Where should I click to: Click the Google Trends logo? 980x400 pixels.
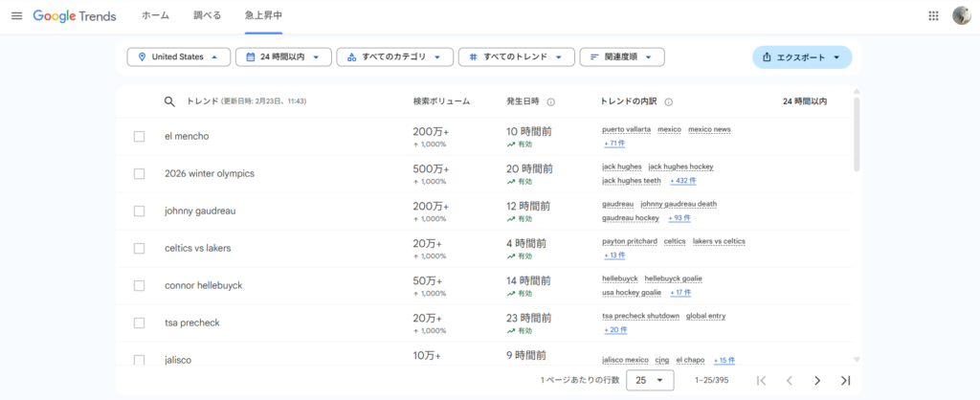[75, 16]
